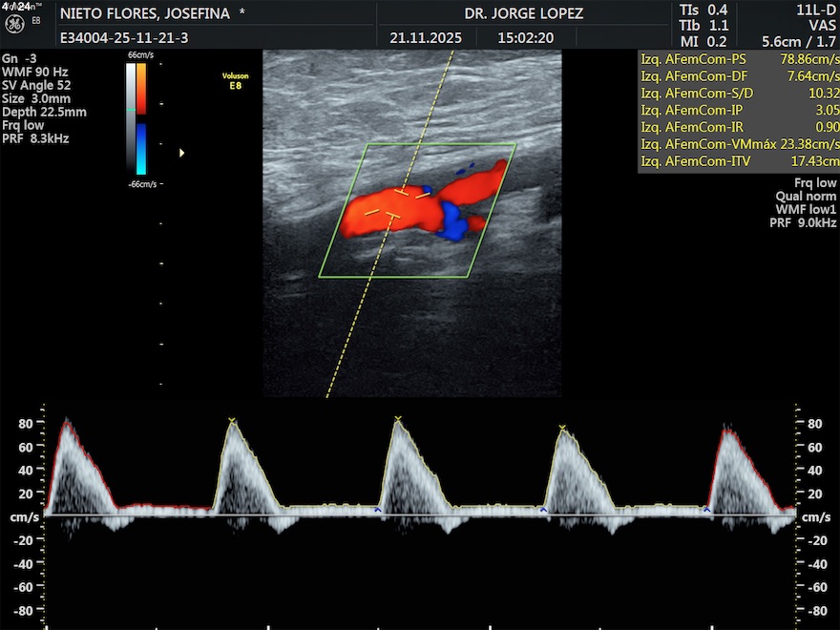
Task: Click the spectral Doppler baseline
Action: [420, 515]
